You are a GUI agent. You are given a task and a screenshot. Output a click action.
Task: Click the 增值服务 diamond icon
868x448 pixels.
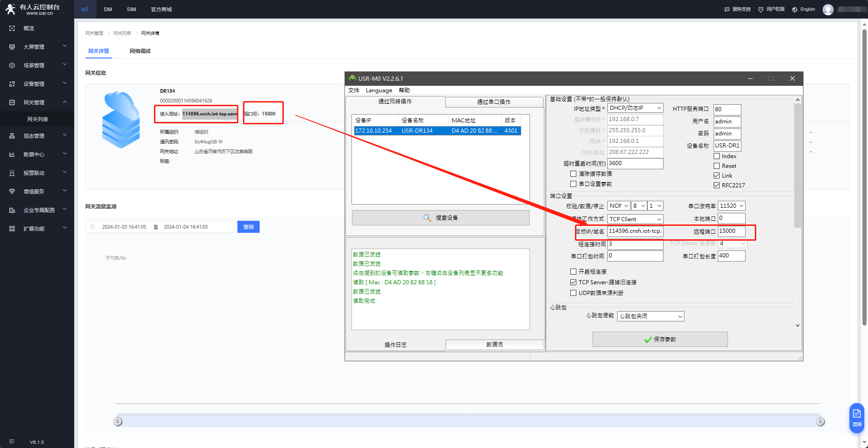[12, 192]
